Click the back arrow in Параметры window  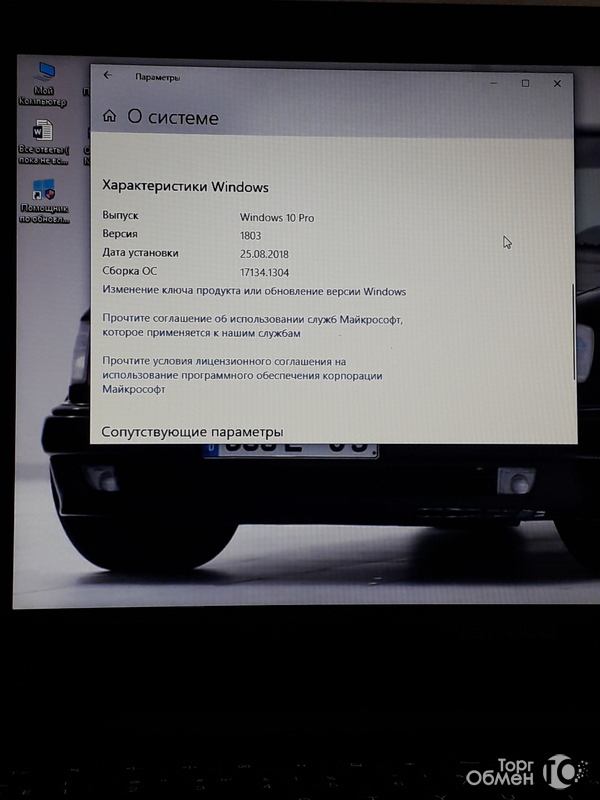(108, 76)
